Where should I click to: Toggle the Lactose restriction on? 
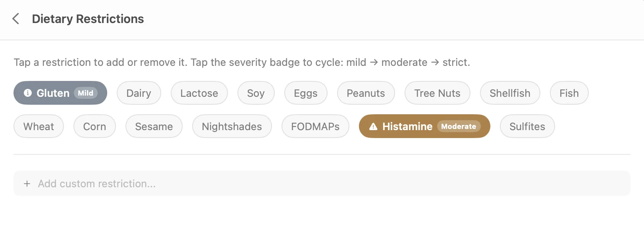[199, 93]
